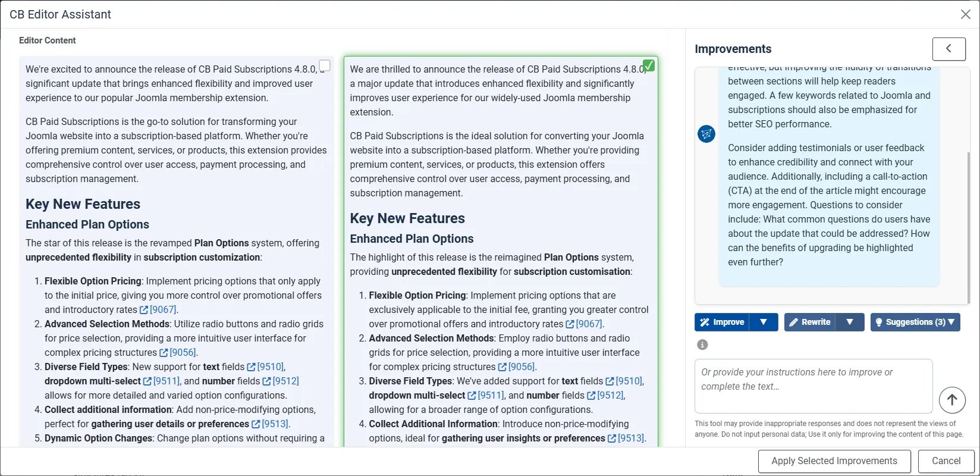Image resolution: width=980 pixels, height=476 pixels.
Task: Open link [9511] in original text
Action: (162, 381)
